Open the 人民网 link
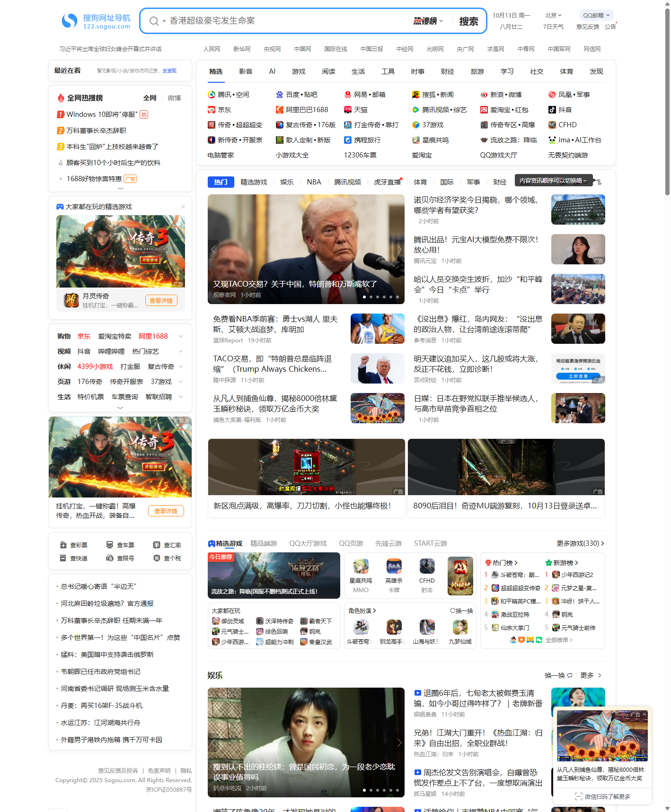 (212, 49)
